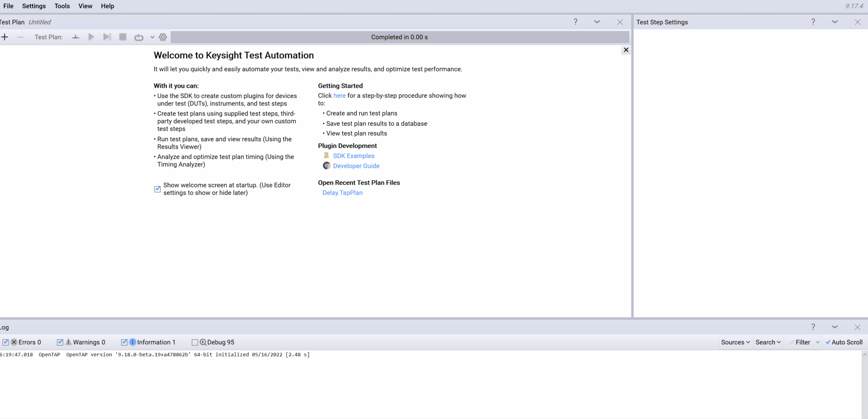The width and height of the screenshot is (868, 419).
Task: Click the Add new test step plus icon
Action: point(5,37)
